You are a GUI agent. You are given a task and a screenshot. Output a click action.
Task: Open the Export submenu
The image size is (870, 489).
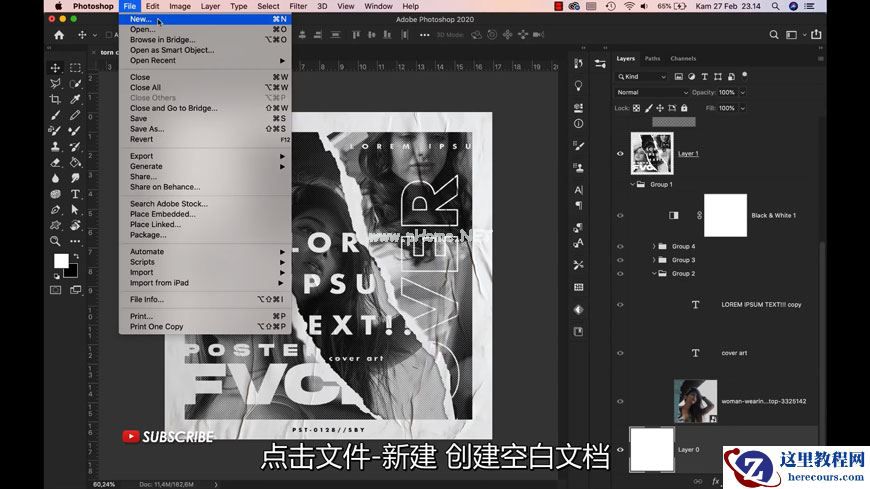pyautogui.click(x=205, y=156)
